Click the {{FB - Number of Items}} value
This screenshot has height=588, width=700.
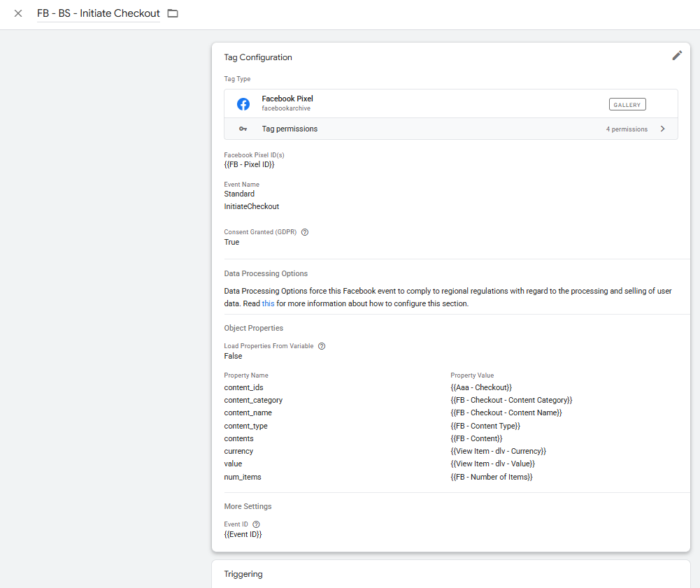point(492,477)
